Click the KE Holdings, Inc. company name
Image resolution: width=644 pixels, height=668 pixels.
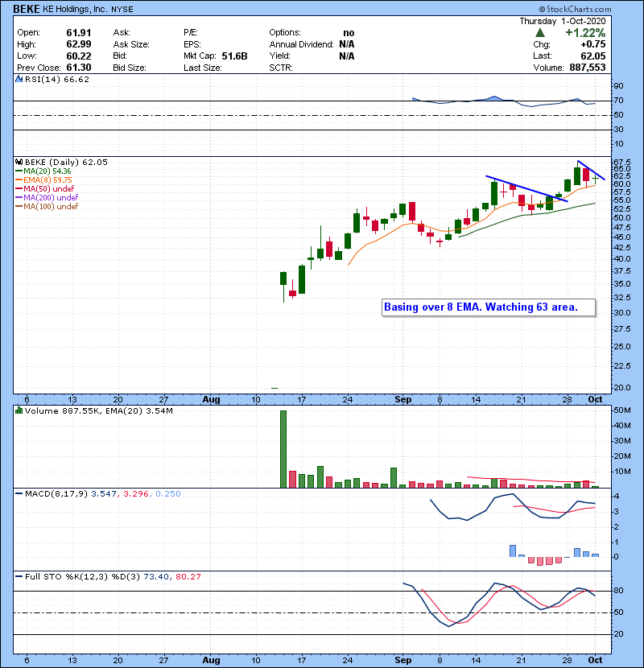(75, 9)
